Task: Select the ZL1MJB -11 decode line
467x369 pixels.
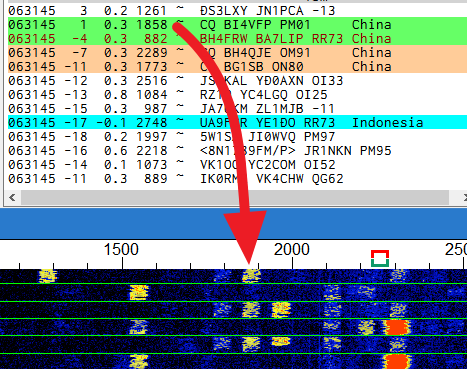Action: click(x=237, y=109)
